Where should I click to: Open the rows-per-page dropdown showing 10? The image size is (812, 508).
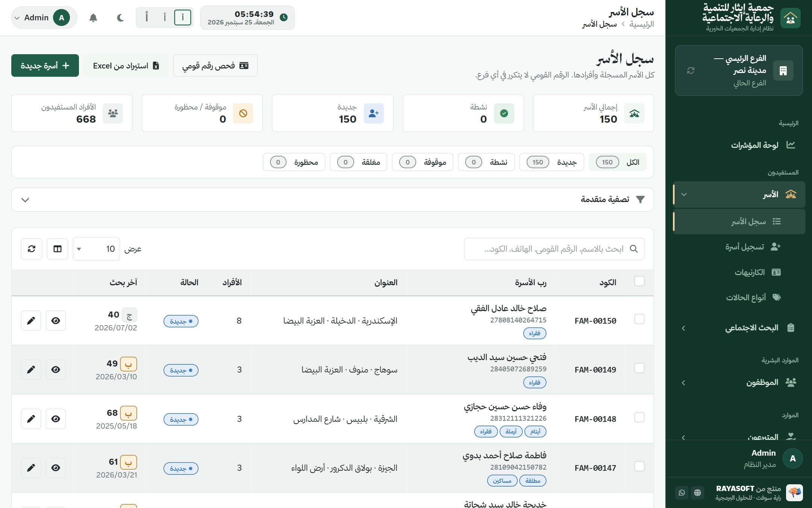(96, 249)
